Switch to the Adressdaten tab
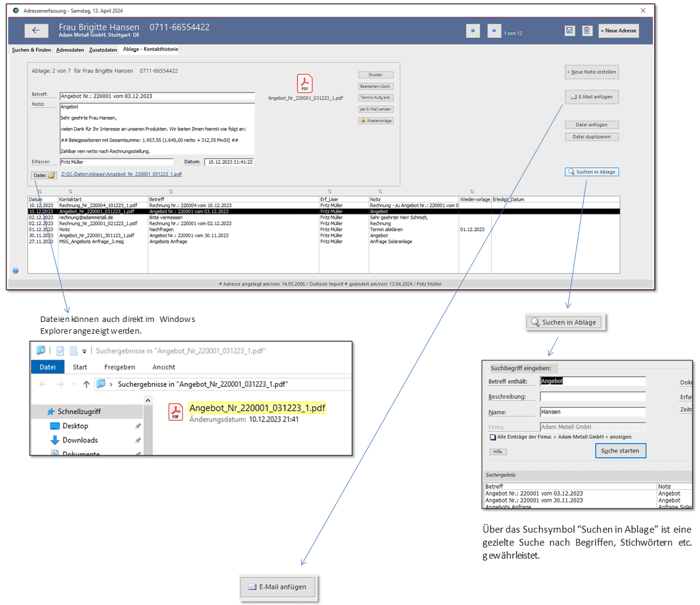 point(70,49)
